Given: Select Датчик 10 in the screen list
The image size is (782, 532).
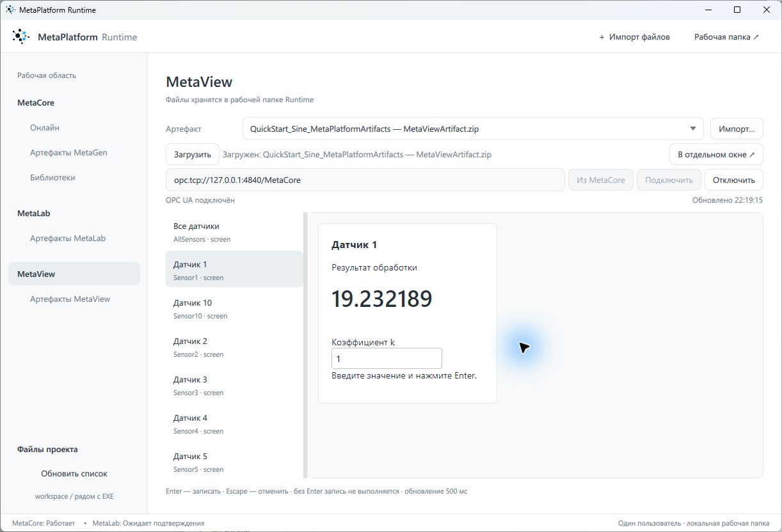Looking at the screenshot, I should [x=234, y=308].
